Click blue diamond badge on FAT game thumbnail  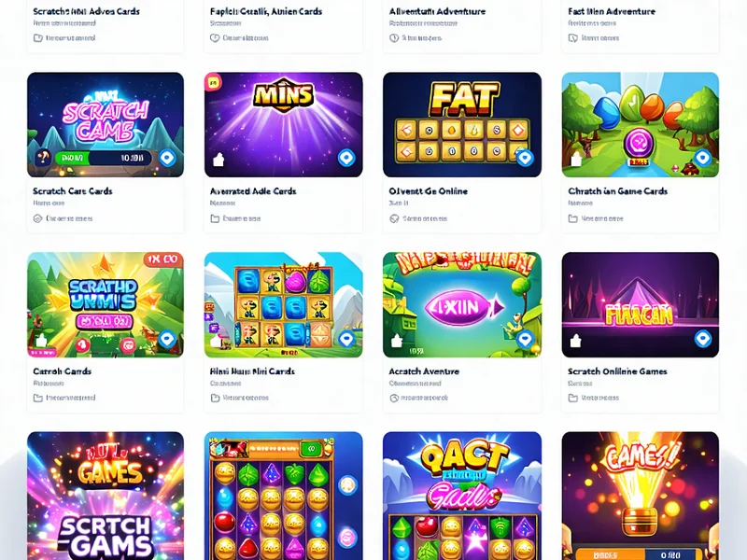[x=525, y=158]
